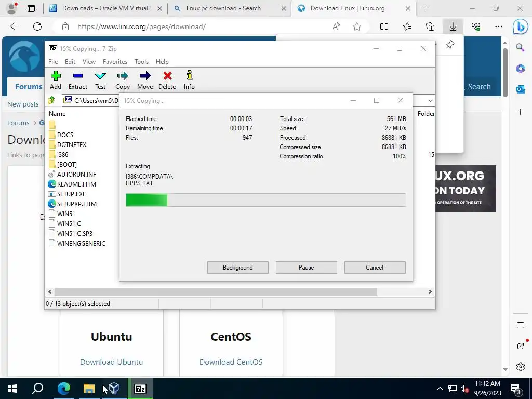Screen dimensions: 532x399
Task: Open File Explorer from taskbar
Action: click(89, 389)
